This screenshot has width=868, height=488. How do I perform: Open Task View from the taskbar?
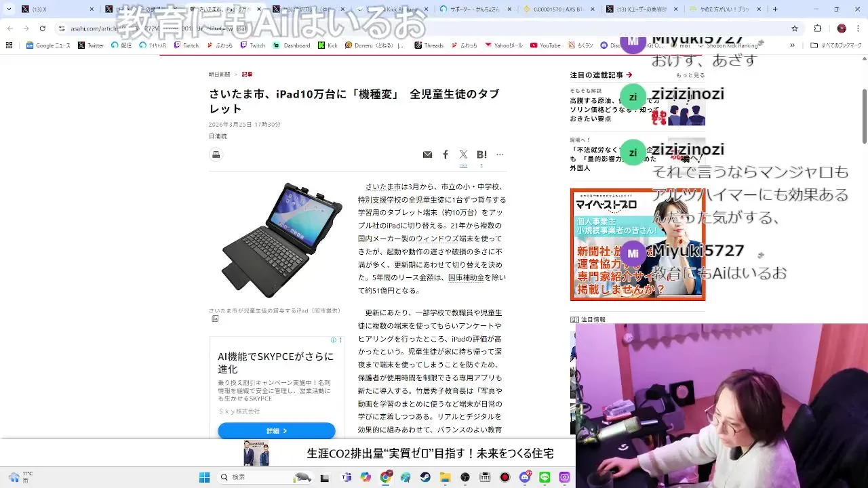click(325, 477)
